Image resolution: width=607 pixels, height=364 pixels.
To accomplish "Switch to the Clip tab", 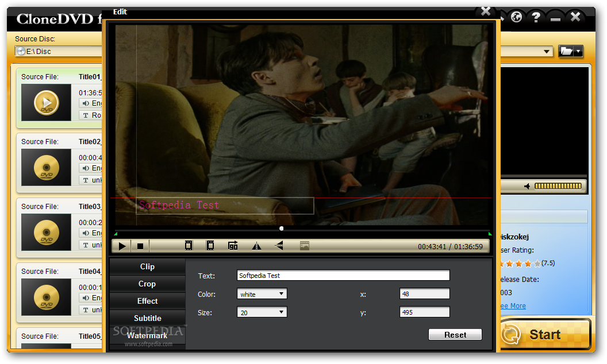I will pos(147,266).
